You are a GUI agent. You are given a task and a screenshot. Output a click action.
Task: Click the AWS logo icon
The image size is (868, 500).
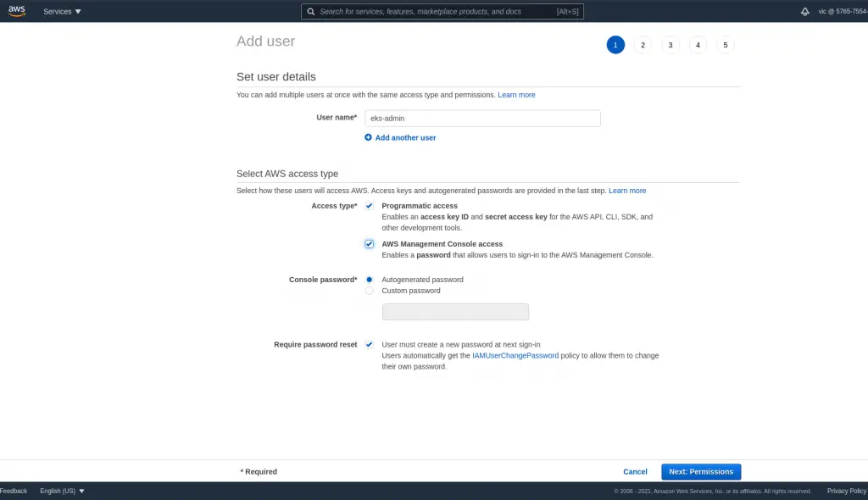pos(17,11)
